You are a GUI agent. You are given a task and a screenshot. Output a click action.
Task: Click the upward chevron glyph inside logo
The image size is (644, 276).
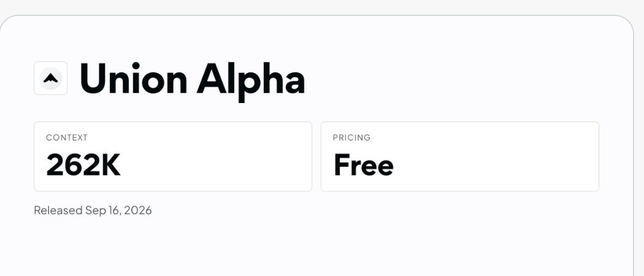click(x=50, y=78)
